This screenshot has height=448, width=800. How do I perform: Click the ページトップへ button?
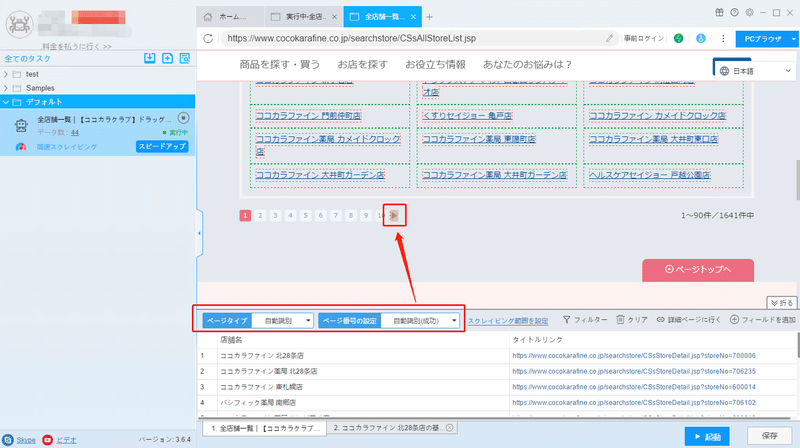click(697, 269)
